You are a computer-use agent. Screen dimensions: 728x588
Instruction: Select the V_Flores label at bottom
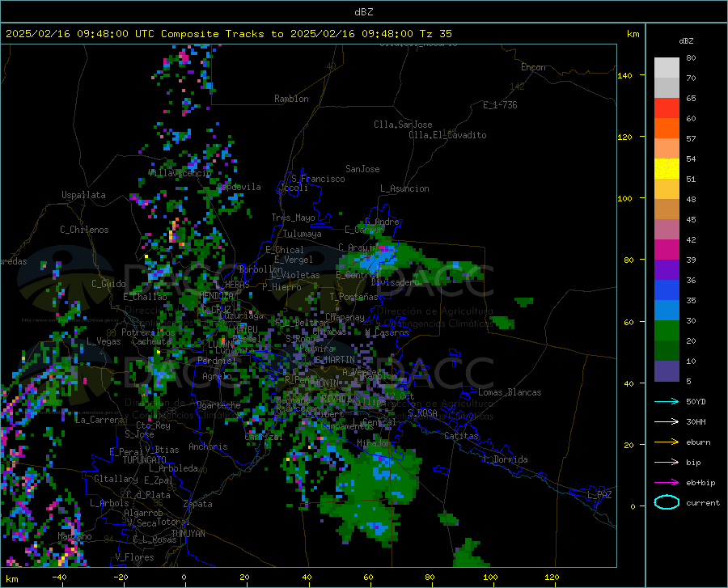click(x=134, y=557)
